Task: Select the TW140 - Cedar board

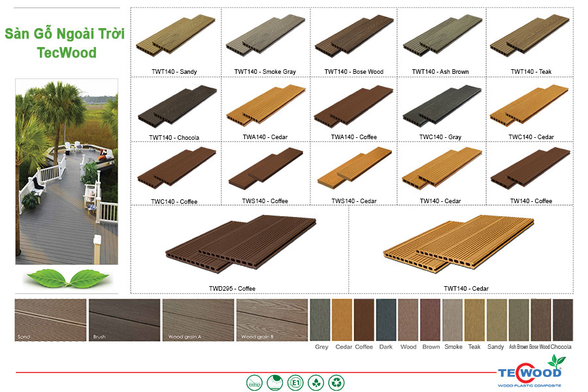Action: click(x=442, y=168)
